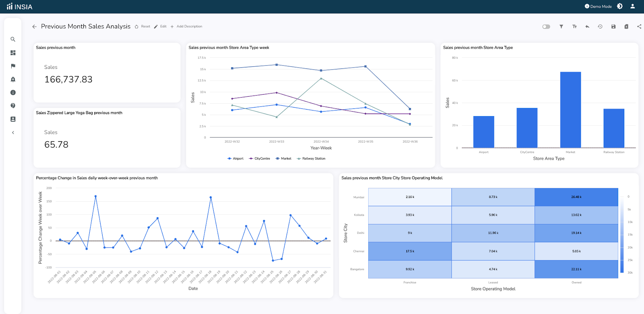644x314 pixels.
Task: Go back using the left arrow
Action: (x=34, y=27)
